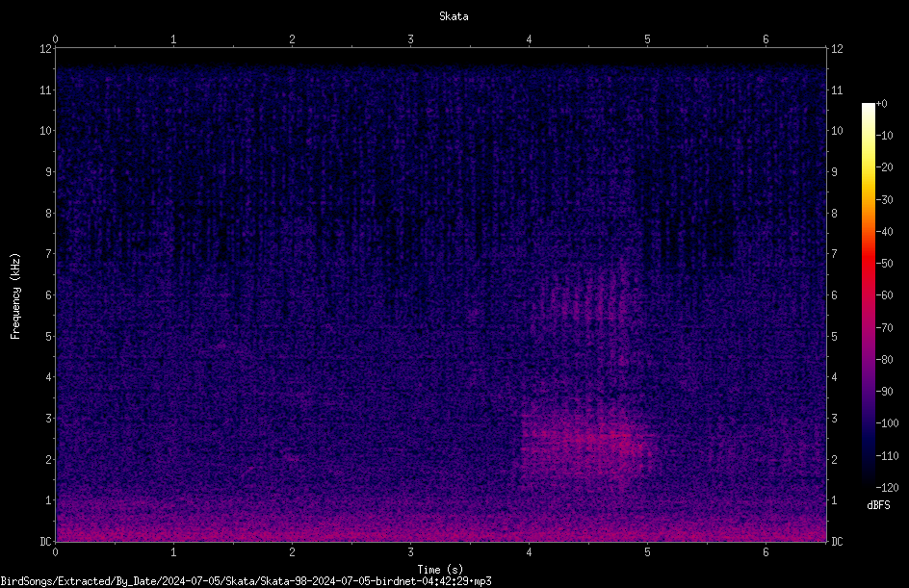909x588 pixels.
Task: Click the "12" tick on the right frequency axis
Action: coord(837,49)
